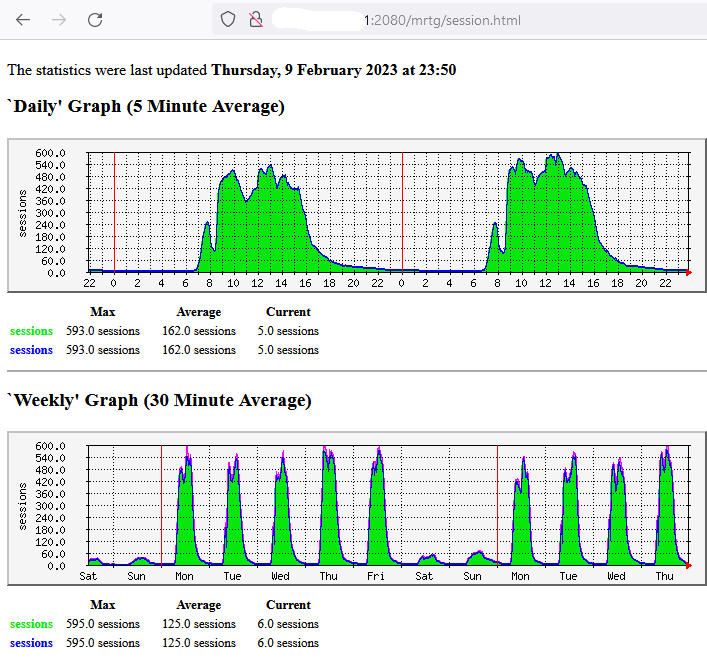
Task: Click the green sessions legend under Daily graph
Action: pos(31,331)
